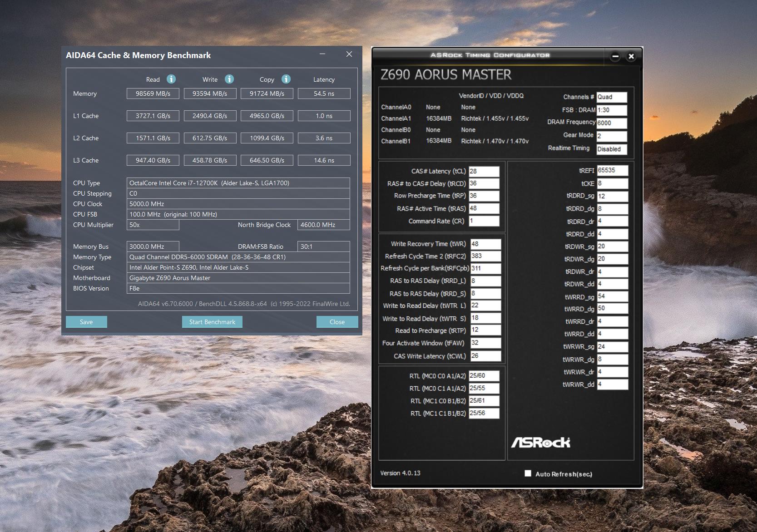
Task: Click the tRDRD_dg value field
Action: point(612,209)
